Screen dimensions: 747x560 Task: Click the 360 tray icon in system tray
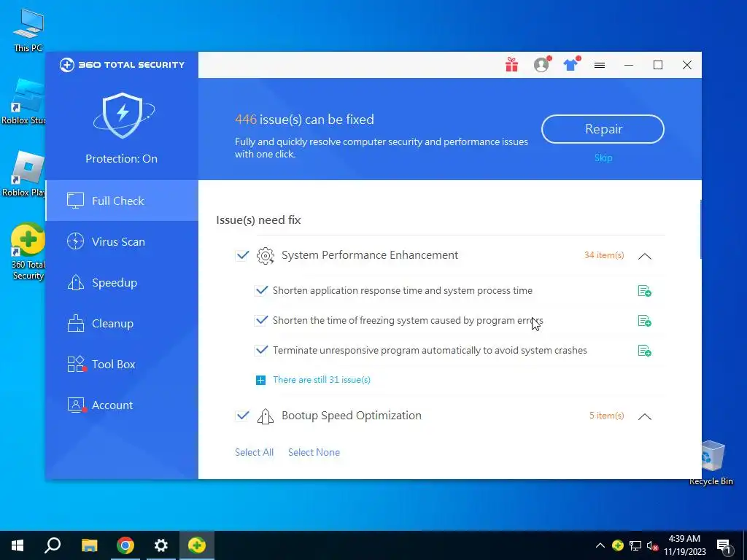click(617, 545)
